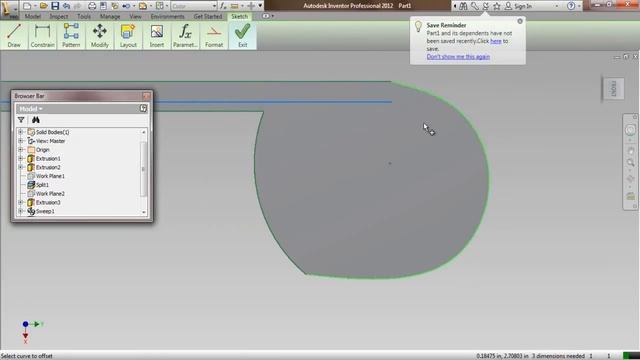
Task: Click the FRONT face of the ViewCube
Action: click(x=613, y=89)
